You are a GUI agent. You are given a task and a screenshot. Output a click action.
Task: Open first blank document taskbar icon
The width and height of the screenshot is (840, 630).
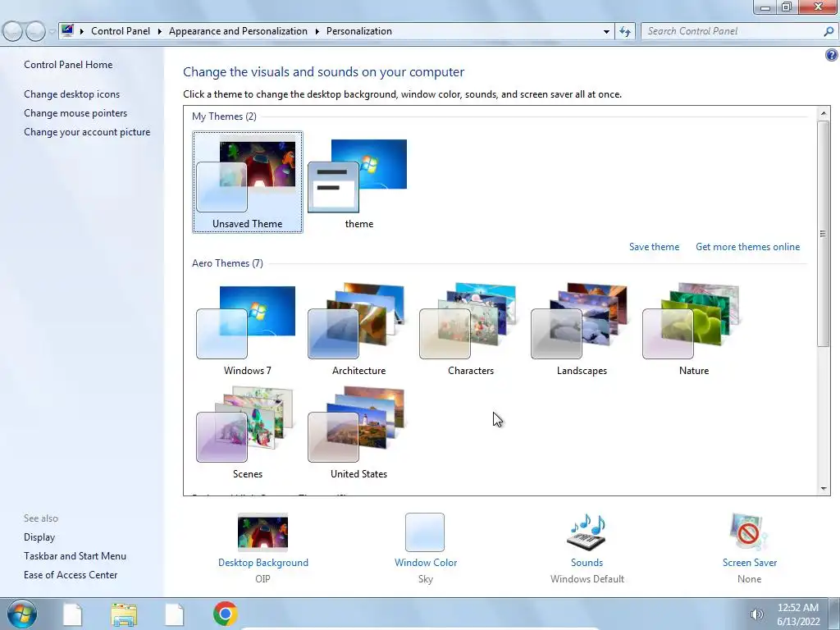(73, 614)
